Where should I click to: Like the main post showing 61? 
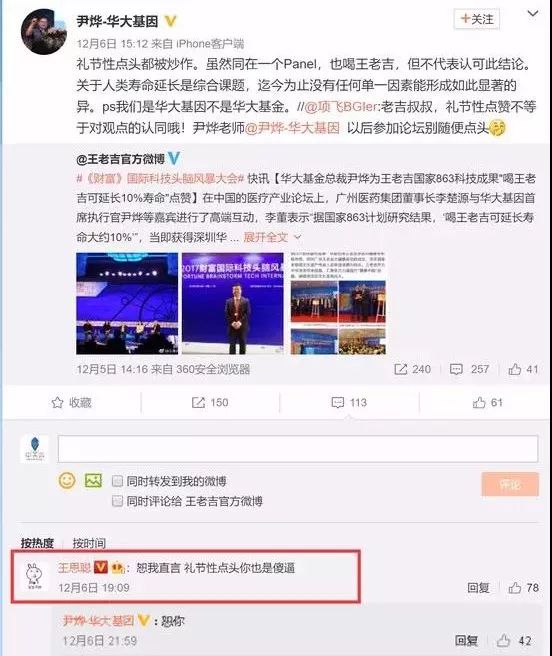(x=488, y=402)
